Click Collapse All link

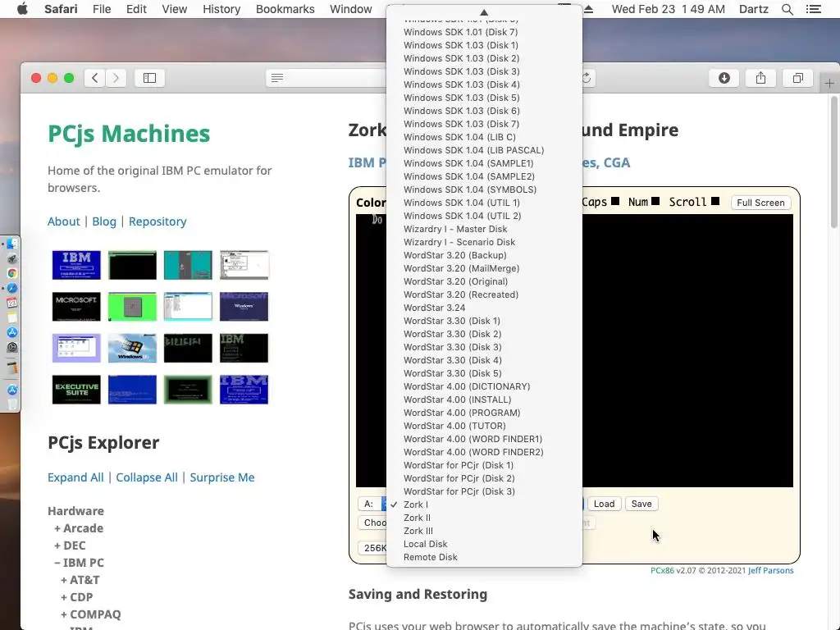pyautogui.click(x=147, y=477)
